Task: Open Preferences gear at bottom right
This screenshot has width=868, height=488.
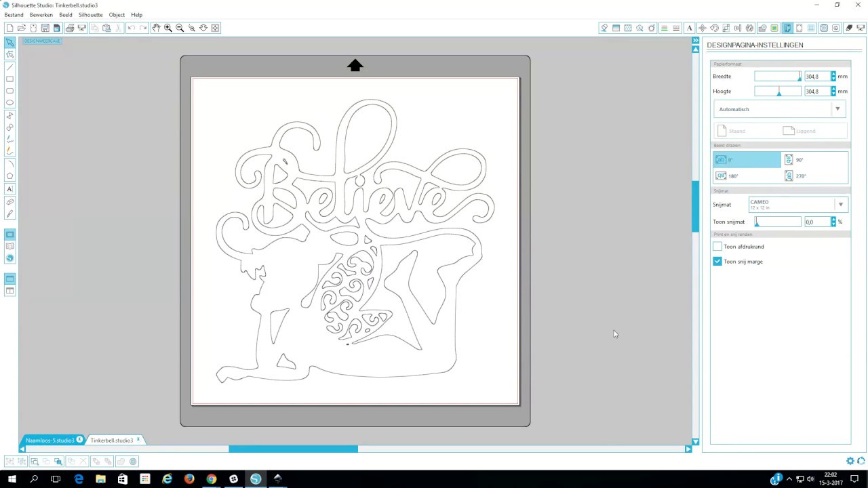Action: pyautogui.click(x=850, y=461)
